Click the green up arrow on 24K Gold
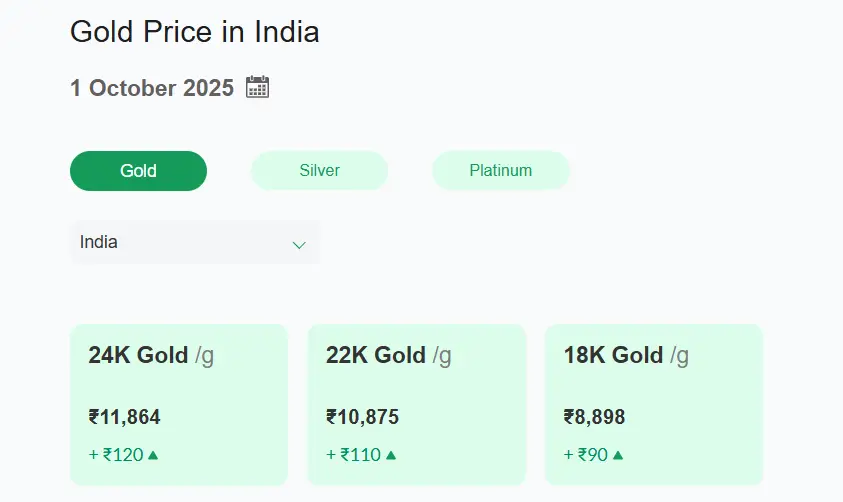The height and width of the screenshot is (502, 843). (x=154, y=455)
